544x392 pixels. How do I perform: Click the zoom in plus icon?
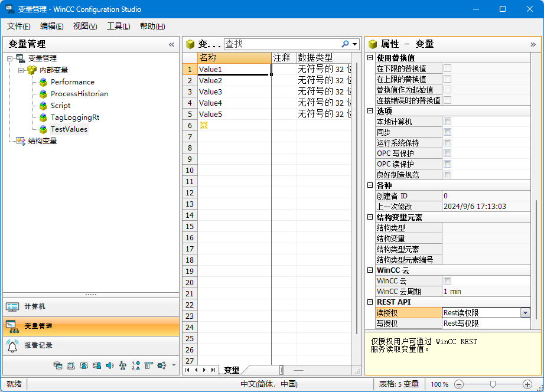[527, 384]
